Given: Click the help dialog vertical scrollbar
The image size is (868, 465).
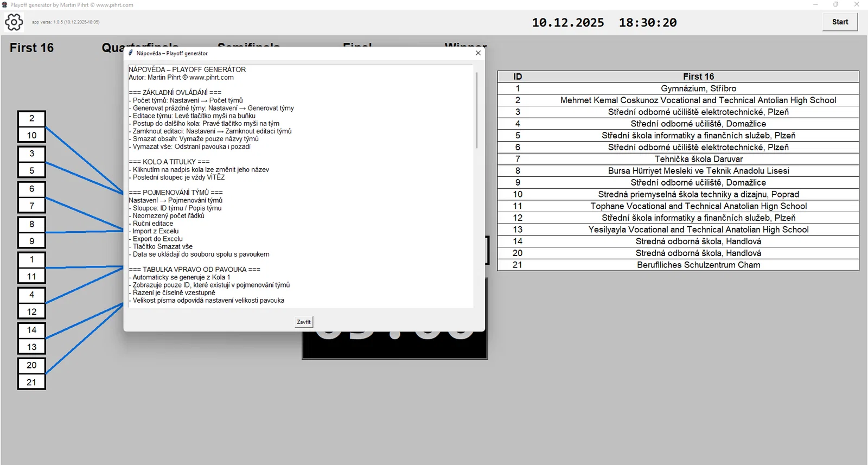Looking at the screenshot, I should [477, 110].
